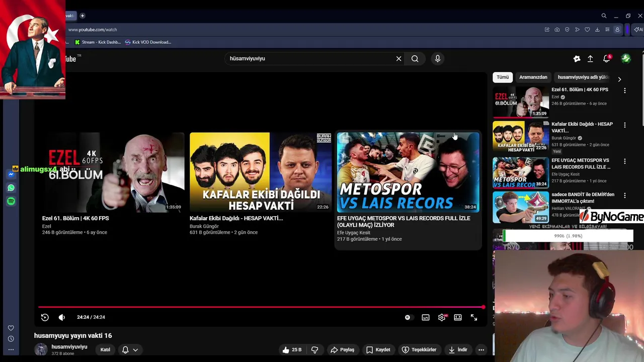This screenshot has height=362, width=644.
Task: Open the browser easy setup sliders icon
Action: 607,30
